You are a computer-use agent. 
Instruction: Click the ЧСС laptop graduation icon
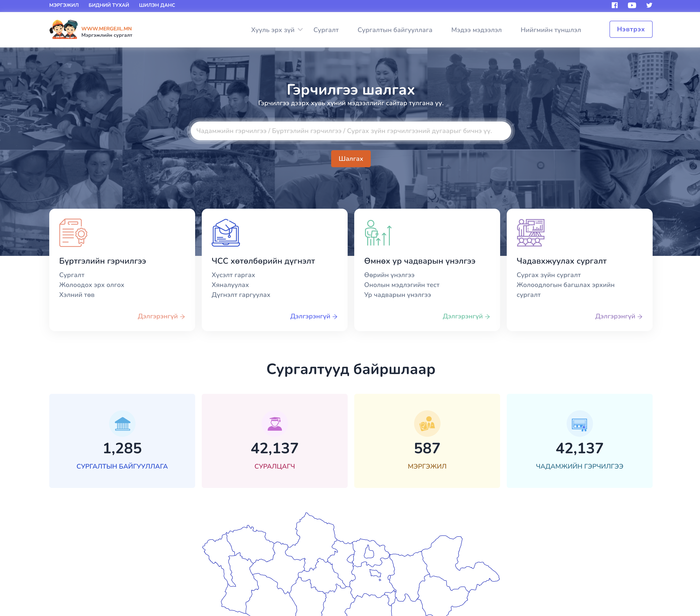click(226, 233)
